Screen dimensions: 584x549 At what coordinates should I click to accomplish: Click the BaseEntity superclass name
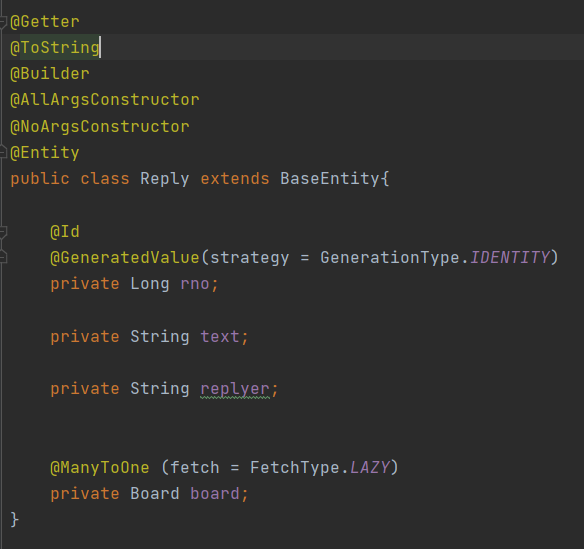click(x=330, y=178)
